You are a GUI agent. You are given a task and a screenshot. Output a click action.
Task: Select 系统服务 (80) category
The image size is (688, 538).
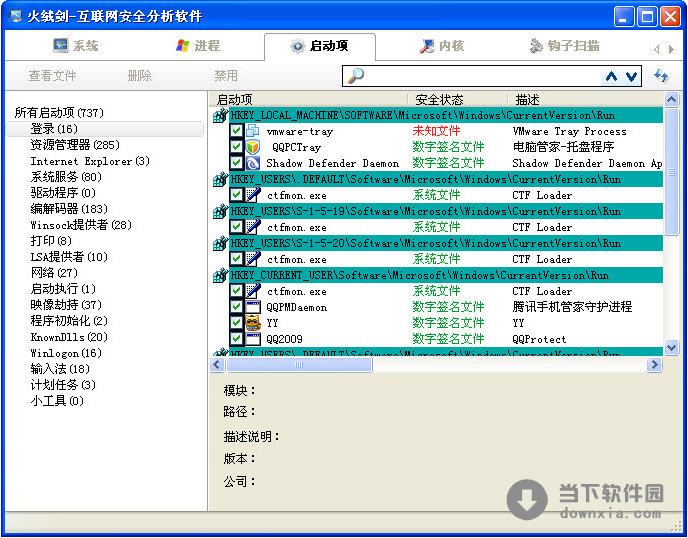pos(66,177)
